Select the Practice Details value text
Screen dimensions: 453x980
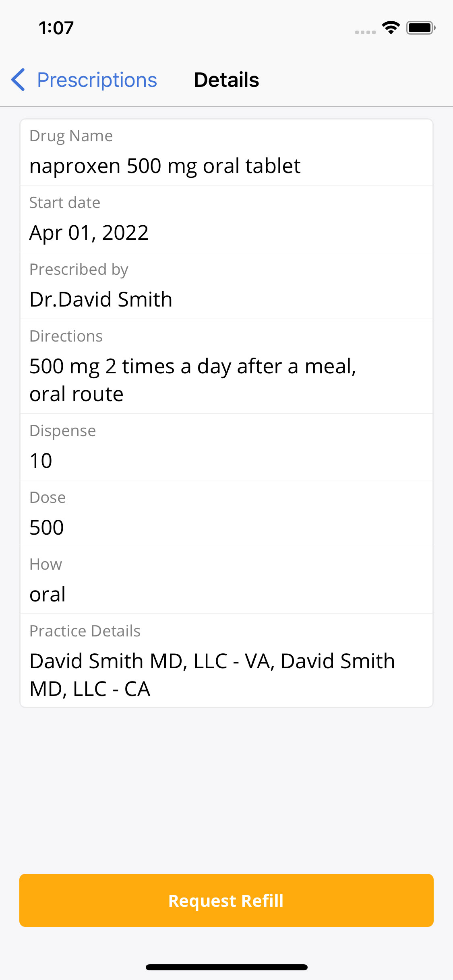[212, 675]
